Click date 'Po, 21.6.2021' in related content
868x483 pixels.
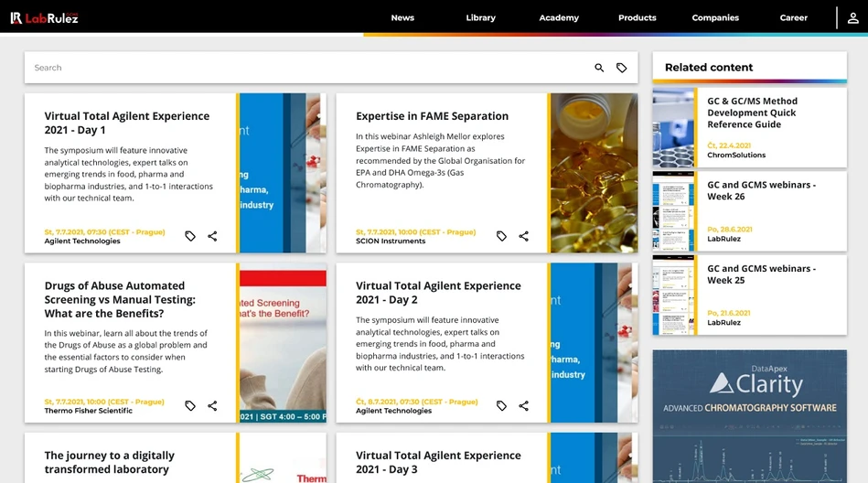point(728,313)
